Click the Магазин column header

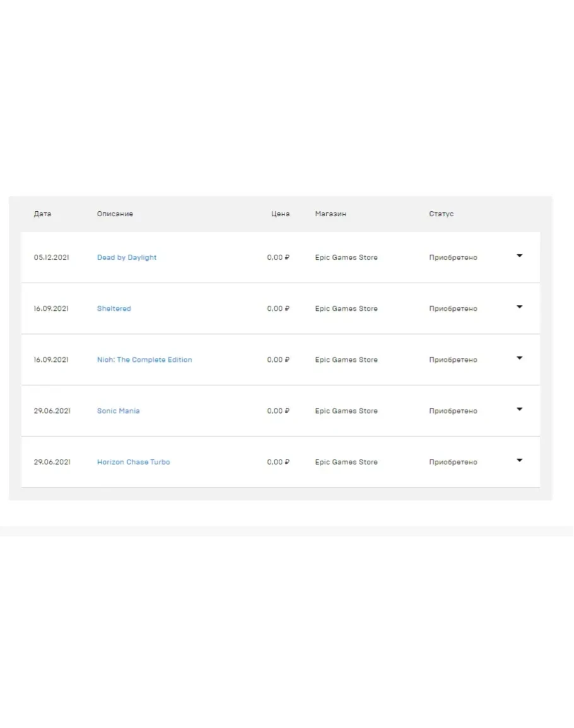[331, 214]
